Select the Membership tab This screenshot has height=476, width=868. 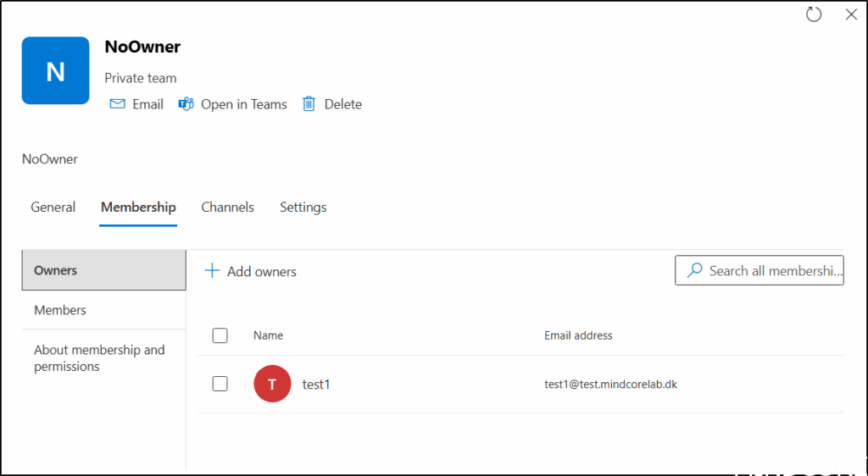(138, 208)
